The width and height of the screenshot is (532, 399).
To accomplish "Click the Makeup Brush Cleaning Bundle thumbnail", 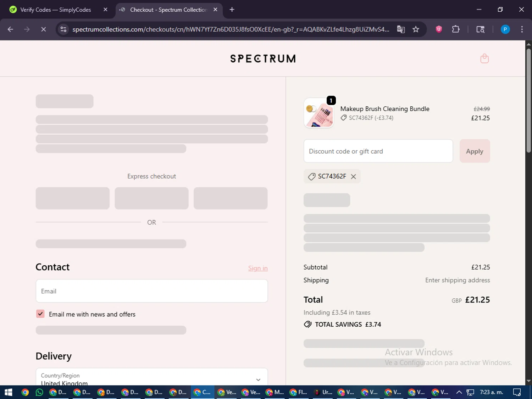I will pos(318,113).
